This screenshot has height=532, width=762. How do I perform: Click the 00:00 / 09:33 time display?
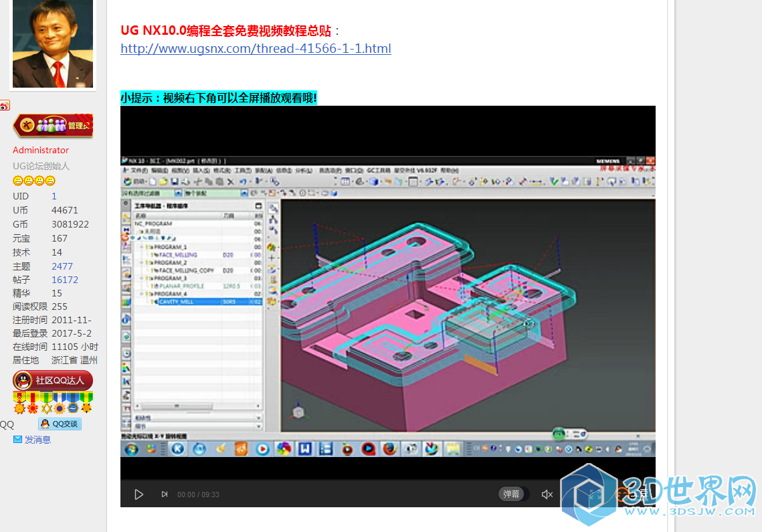click(198, 495)
